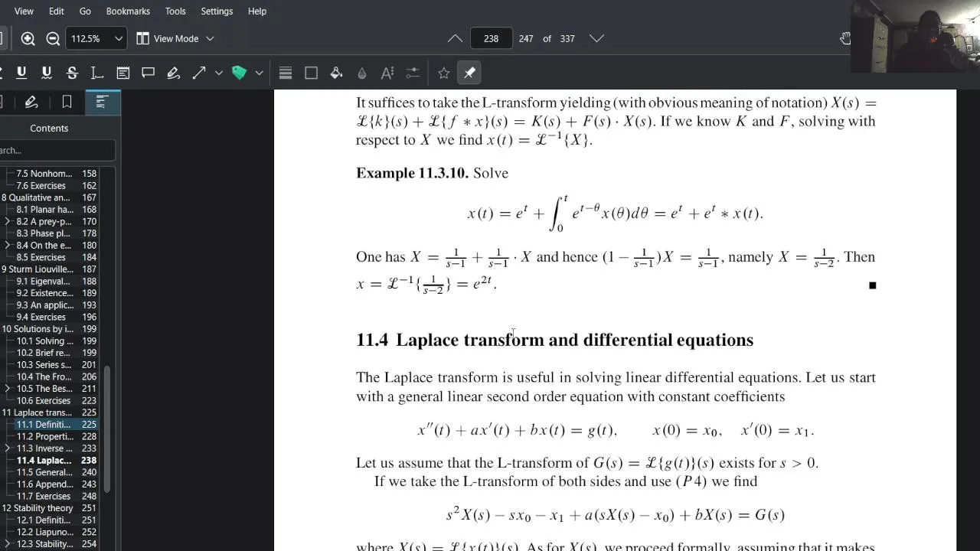This screenshot has width=980, height=551.
Task: Click the 11.4 Laplace transform section heading
Action: pos(554,340)
